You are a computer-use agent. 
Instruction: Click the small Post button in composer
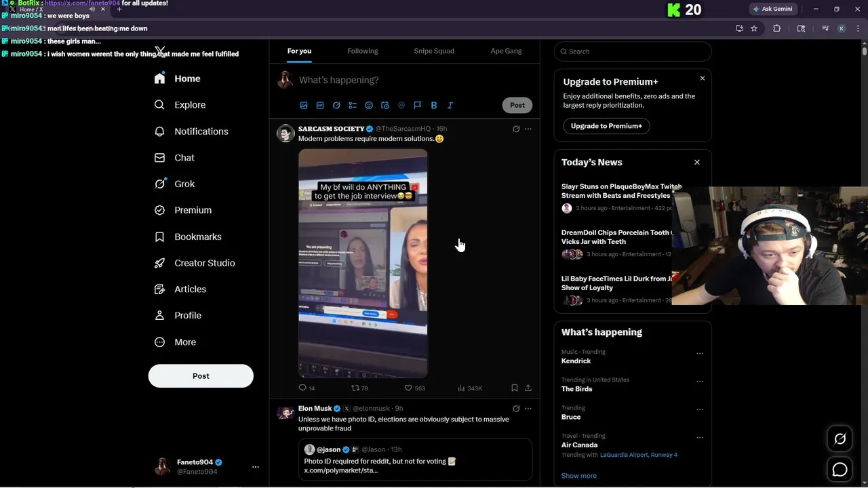517,105
